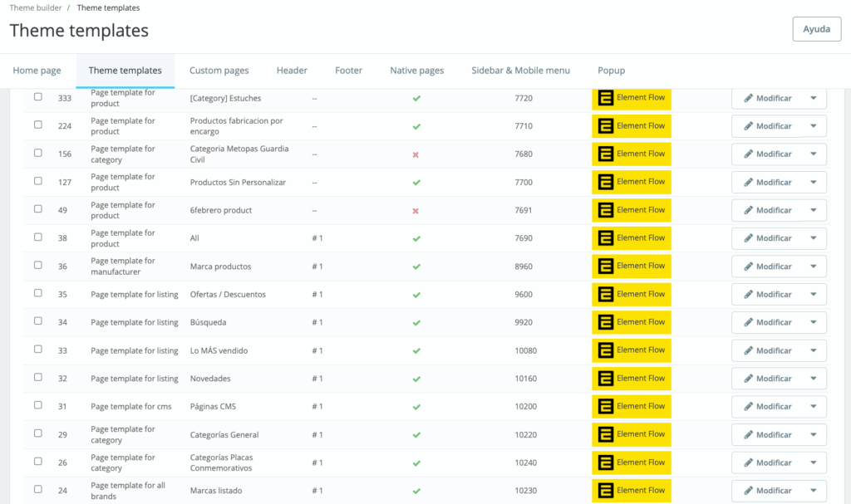The image size is (851, 504).
Task: Click the Ayuda help button
Action: [x=817, y=29]
